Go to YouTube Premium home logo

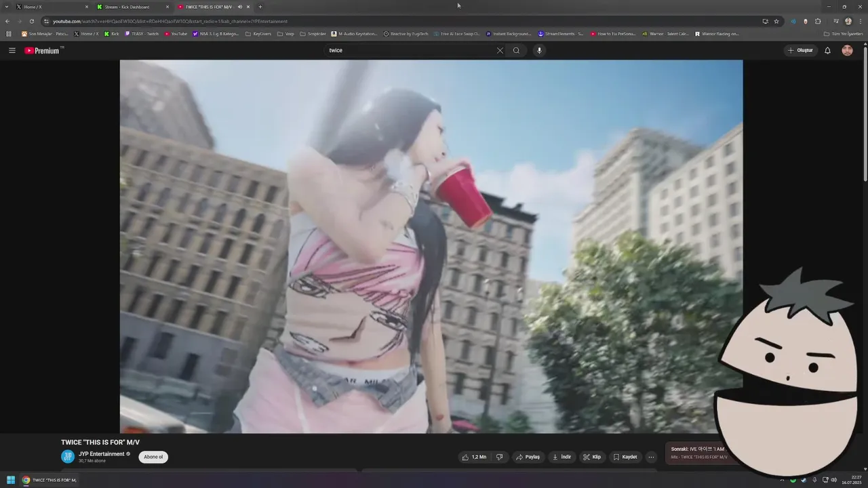(43, 50)
